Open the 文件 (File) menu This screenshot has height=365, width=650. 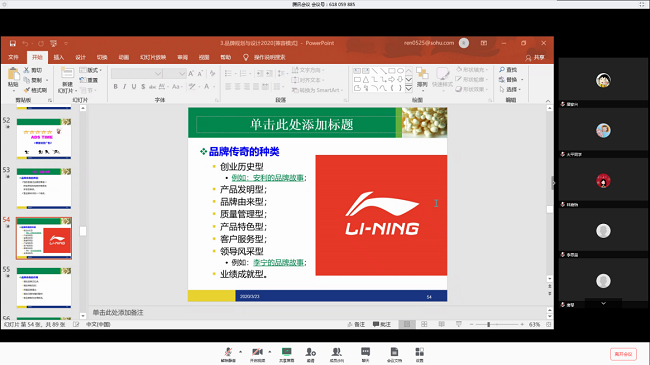coord(13,57)
